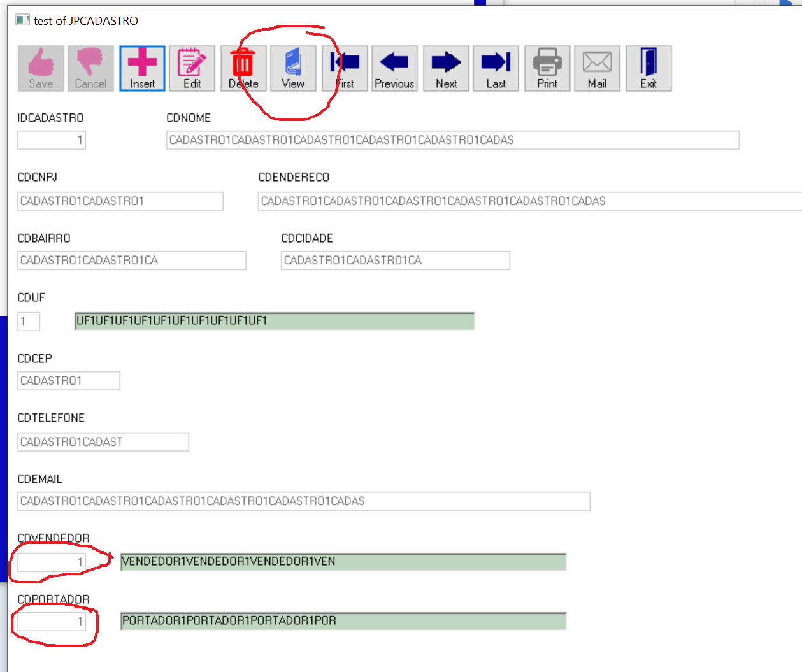Click the CDBAIRRO label
The image size is (802, 672).
click(x=44, y=238)
